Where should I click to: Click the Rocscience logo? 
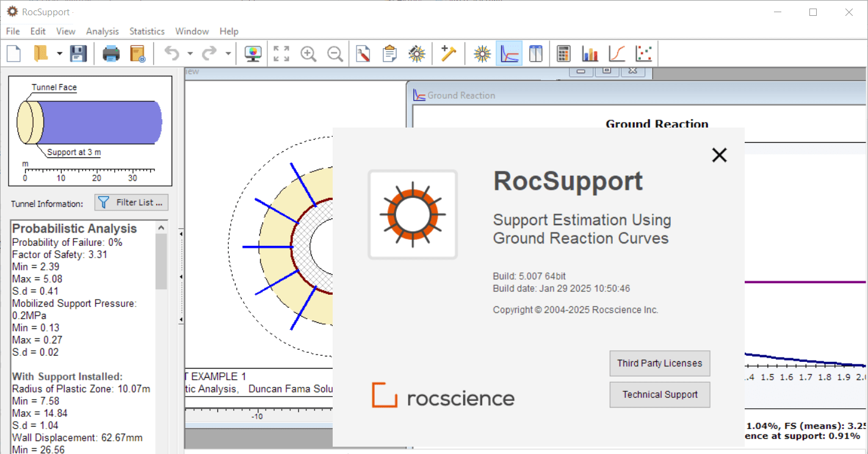[x=443, y=395]
